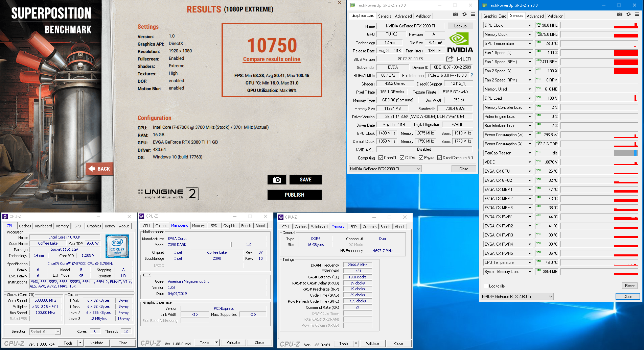The width and height of the screenshot is (644, 350).
Task: Click the Lookup button in GPU-Z
Action: point(460,26)
